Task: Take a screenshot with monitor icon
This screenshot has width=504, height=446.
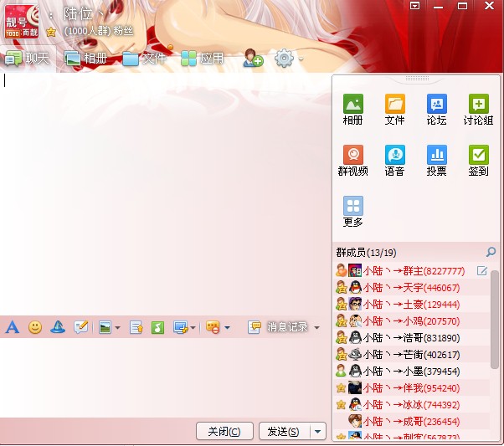Action: coord(180,327)
